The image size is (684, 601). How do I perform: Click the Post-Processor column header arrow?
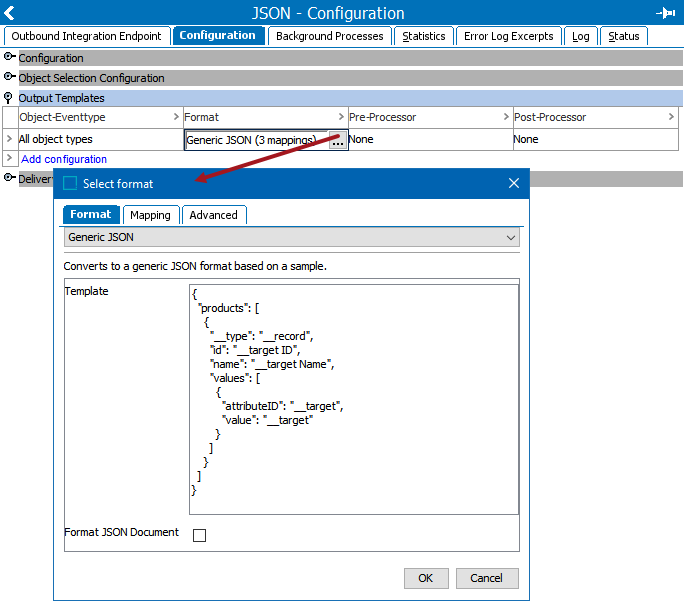pyautogui.click(x=671, y=118)
